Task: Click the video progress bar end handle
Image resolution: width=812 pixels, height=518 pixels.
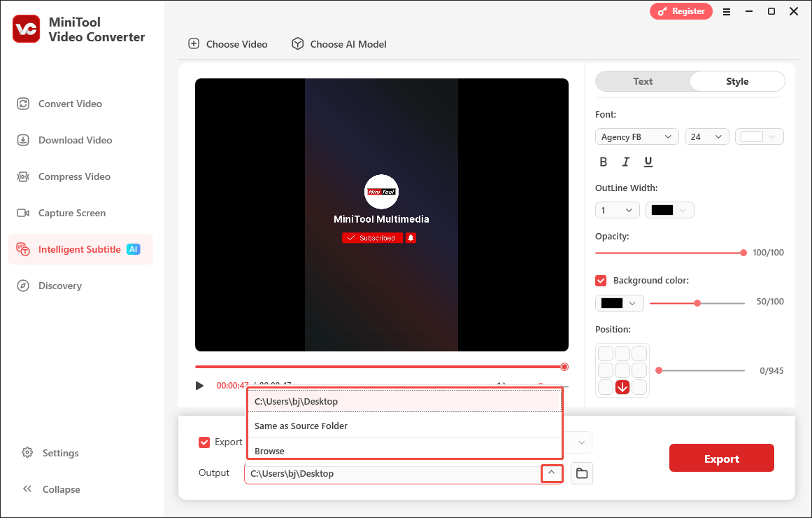Action: pos(564,367)
